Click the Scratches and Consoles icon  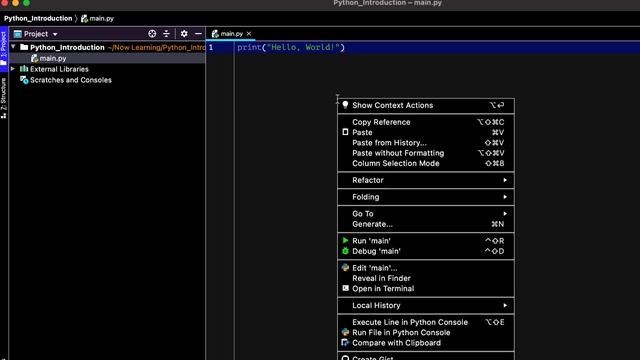click(x=24, y=80)
